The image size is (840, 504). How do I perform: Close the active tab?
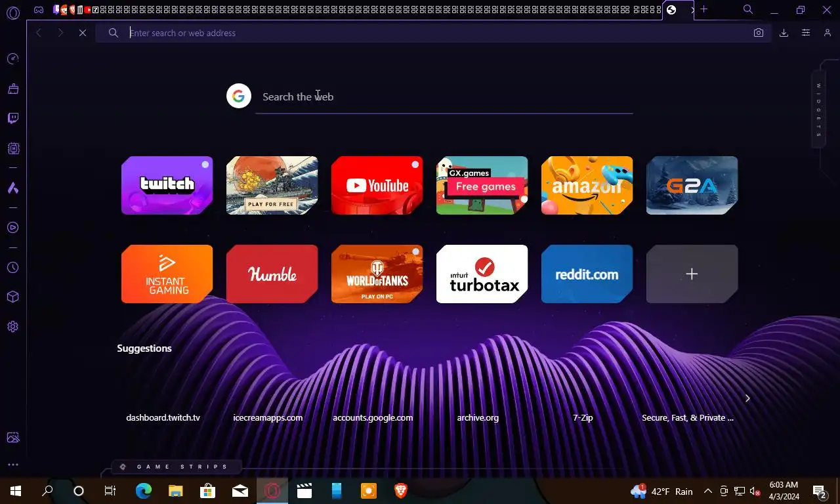click(692, 10)
